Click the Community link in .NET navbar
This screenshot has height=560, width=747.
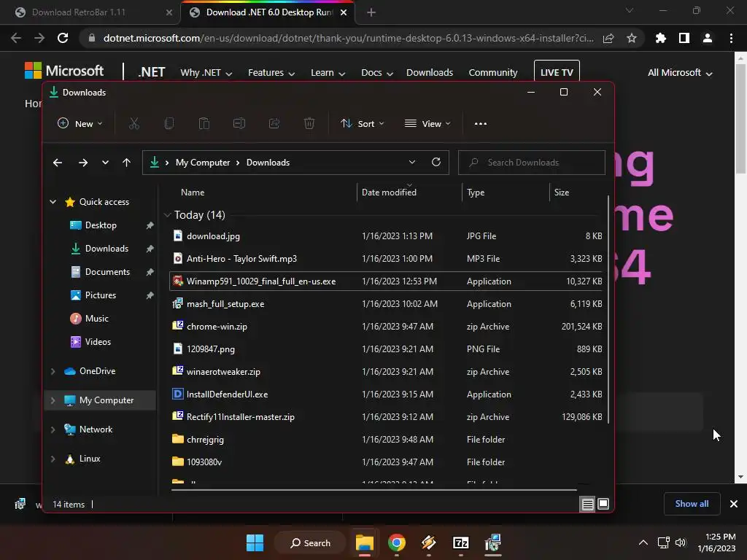492,73
